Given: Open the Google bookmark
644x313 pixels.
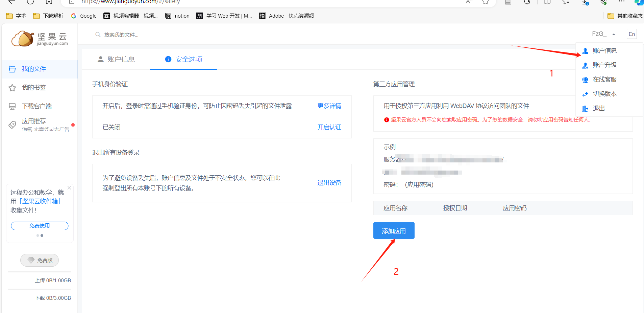Looking at the screenshot, I should [83, 16].
